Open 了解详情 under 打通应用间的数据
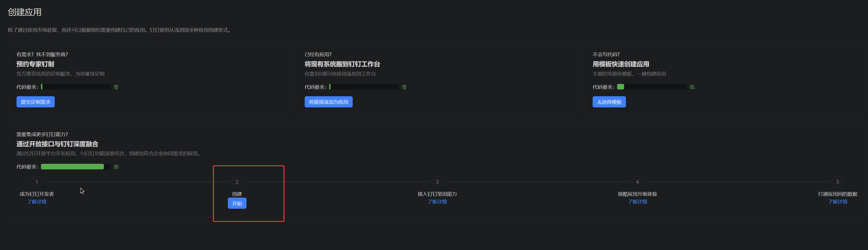Screen dimensions: 868x250 click(837, 202)
